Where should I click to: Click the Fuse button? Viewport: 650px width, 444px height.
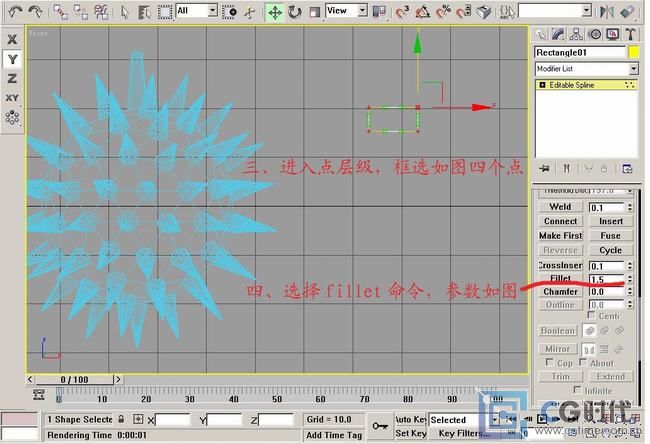click(x=611, y=235)
